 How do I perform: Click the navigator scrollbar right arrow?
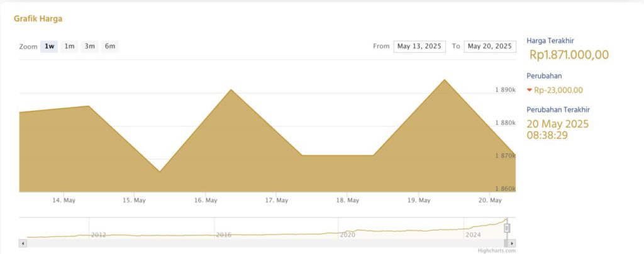coord(512,243)
